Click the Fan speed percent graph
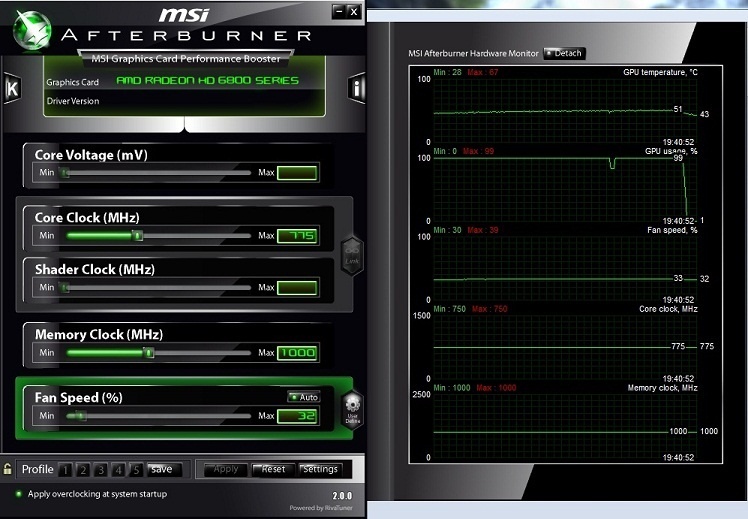Image resolution: width=748 pixels, height=519 pixels. point(565,268)
